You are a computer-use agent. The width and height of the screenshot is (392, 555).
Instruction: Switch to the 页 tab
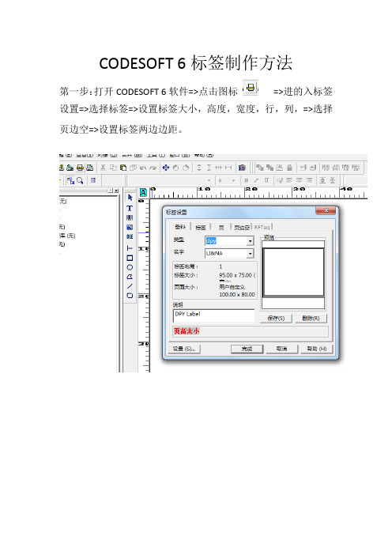click(221, 227)
